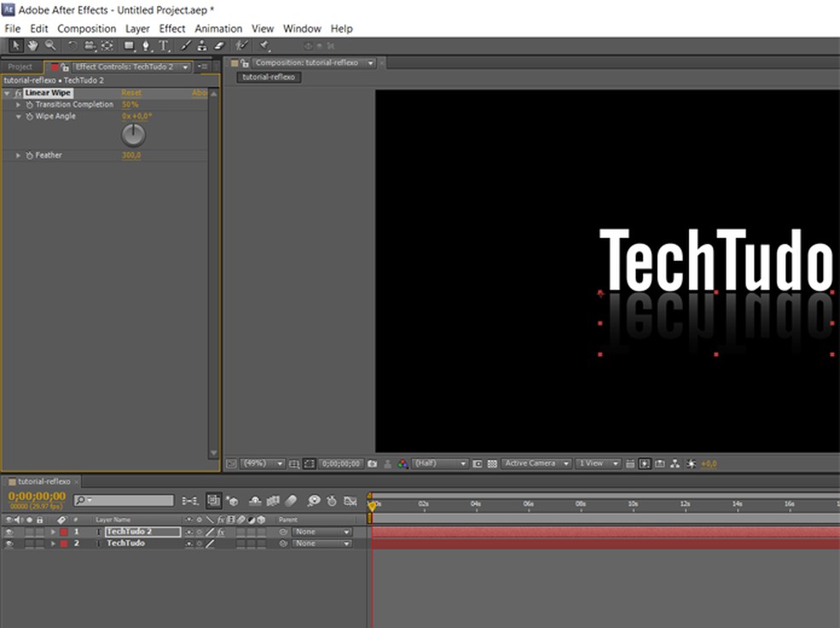
Task: Take a snapshot with camera icon
Action: (372, 463)
